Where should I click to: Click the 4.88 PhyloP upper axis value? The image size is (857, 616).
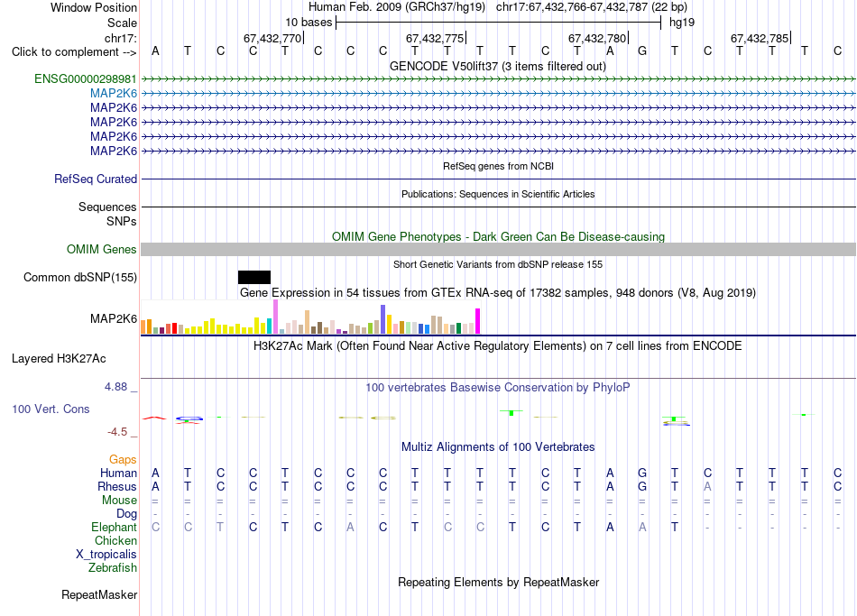click(115, 387)
